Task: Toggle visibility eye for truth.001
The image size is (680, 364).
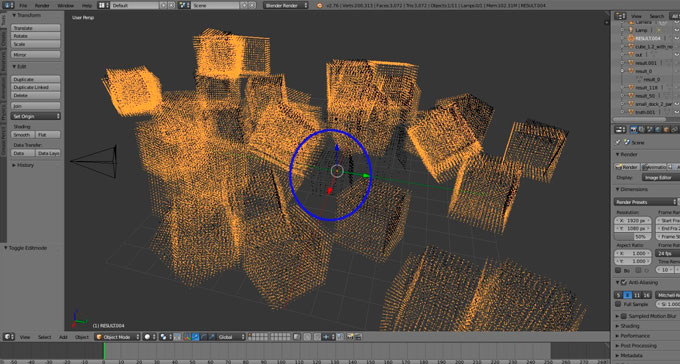Action: pyautogui.click(x=677, y=112)
